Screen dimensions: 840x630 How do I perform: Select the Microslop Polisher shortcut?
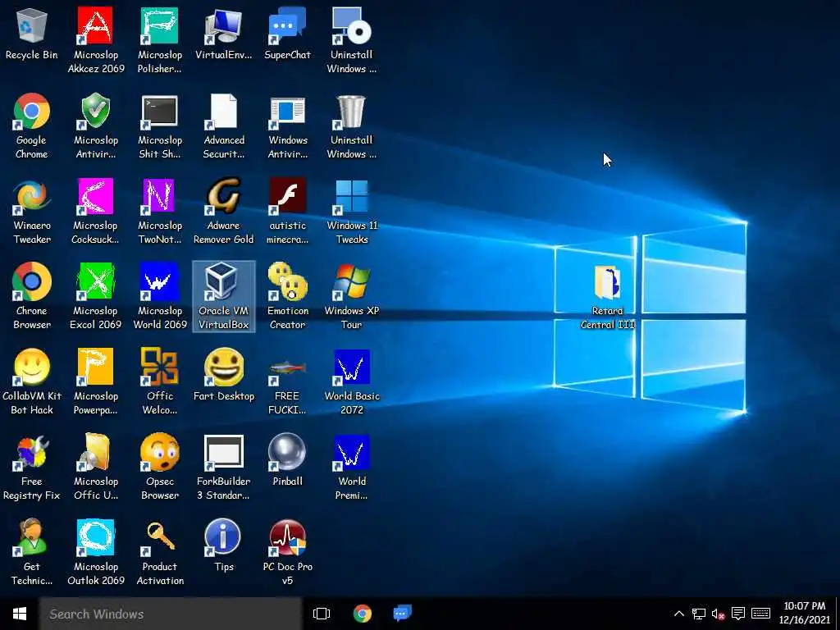[x=160, y=25]
